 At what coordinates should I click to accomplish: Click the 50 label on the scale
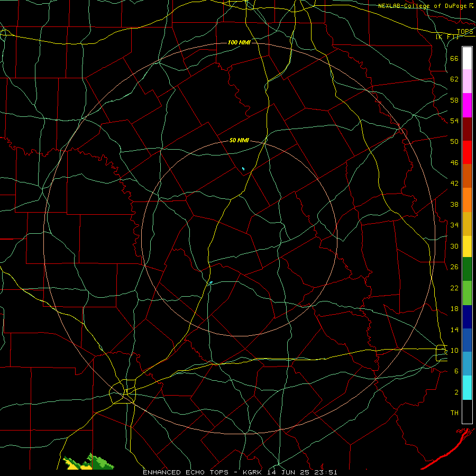point(454,142)
